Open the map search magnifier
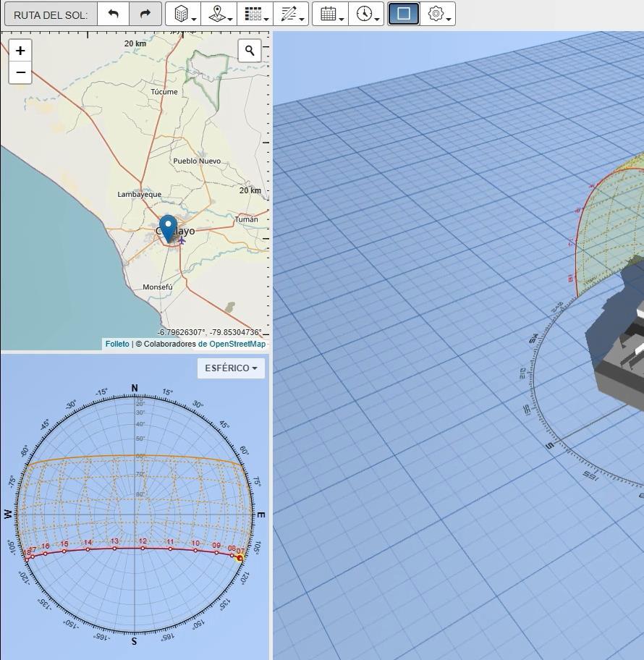The width and height of the screenshot is (644, 660). coord(250,51)
